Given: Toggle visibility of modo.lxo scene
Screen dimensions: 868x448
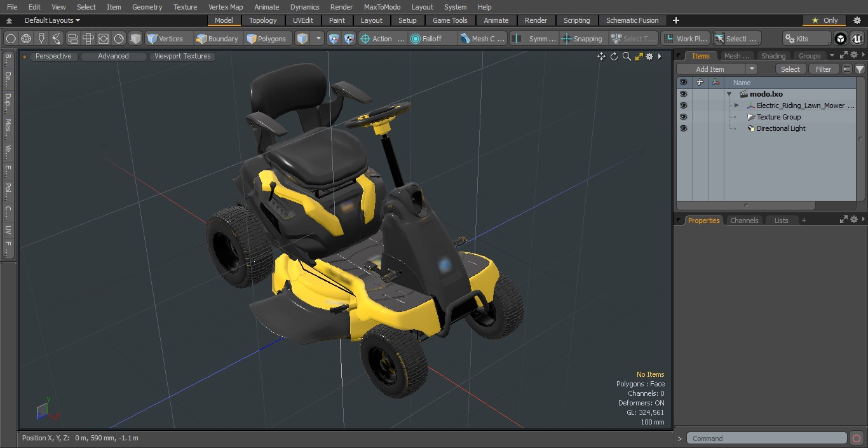Looking at the screenshot, I should point(683,94).
